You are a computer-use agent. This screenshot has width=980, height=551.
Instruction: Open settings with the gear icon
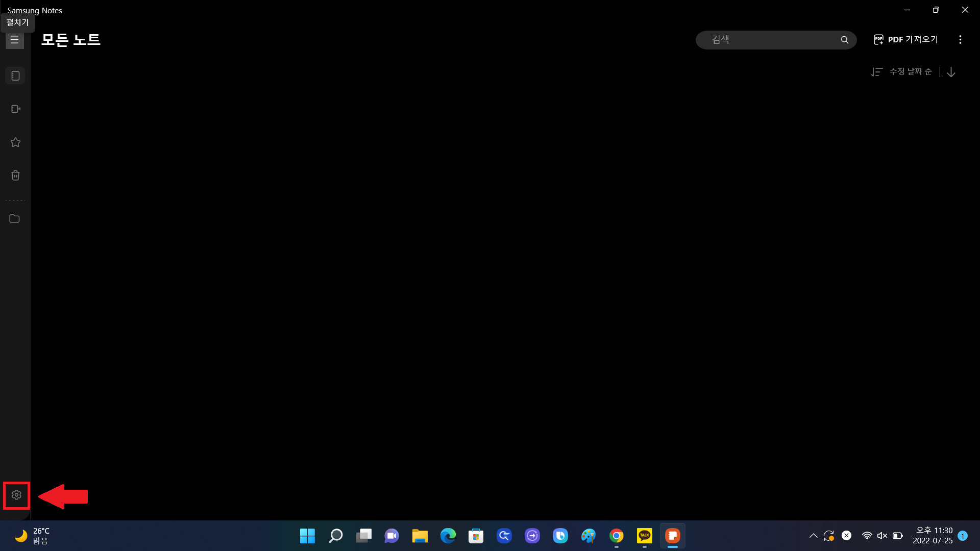[16, 495]
